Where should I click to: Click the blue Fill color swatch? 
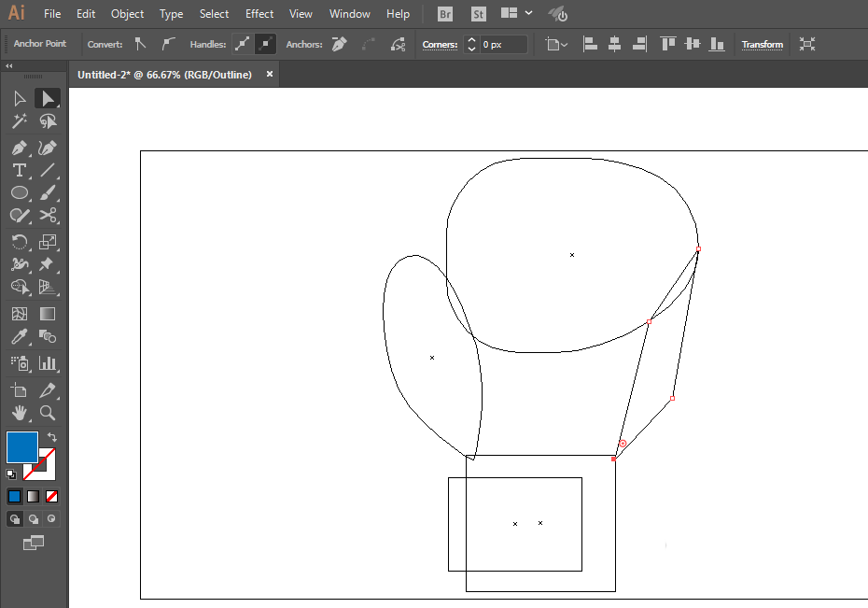22,446
